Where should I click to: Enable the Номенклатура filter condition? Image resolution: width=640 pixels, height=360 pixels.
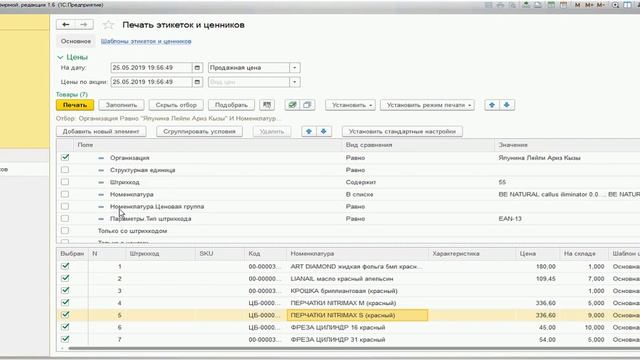point(65,194)
